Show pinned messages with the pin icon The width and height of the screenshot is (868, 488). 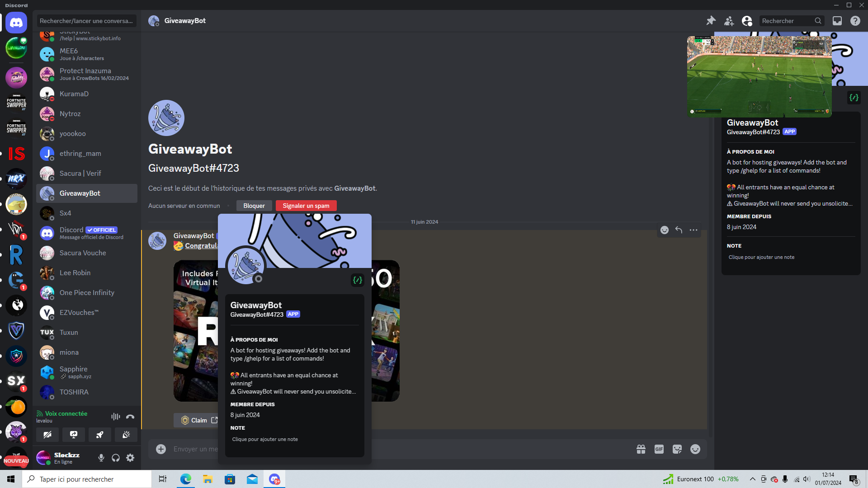pos(711,21)
